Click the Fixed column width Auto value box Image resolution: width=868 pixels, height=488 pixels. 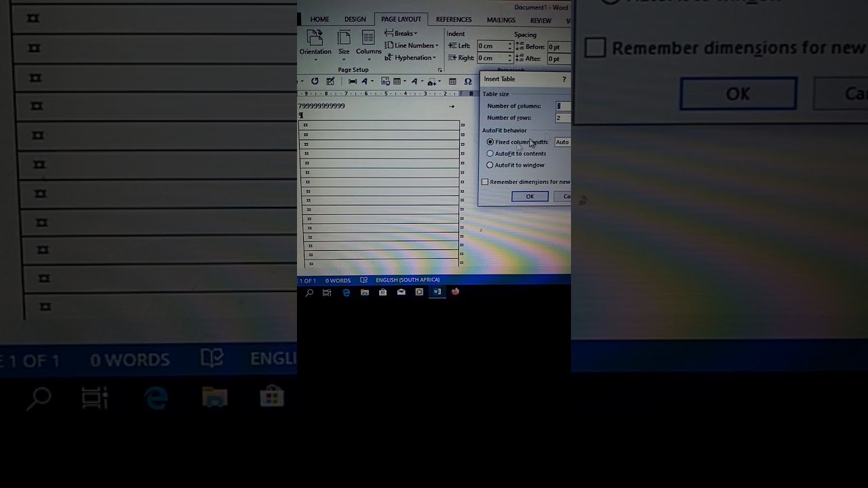click(x=563, y=142)
